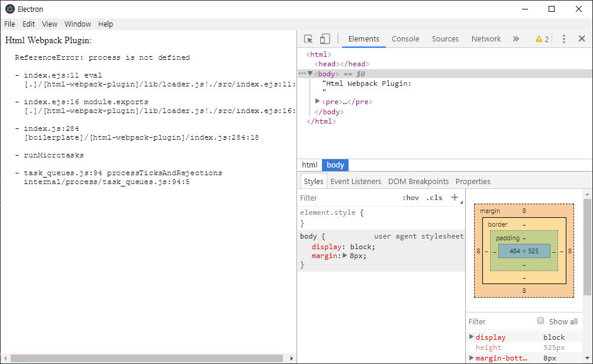Open the Edit menu
This screenshot has height=364, width=593.
coord(28,24)
